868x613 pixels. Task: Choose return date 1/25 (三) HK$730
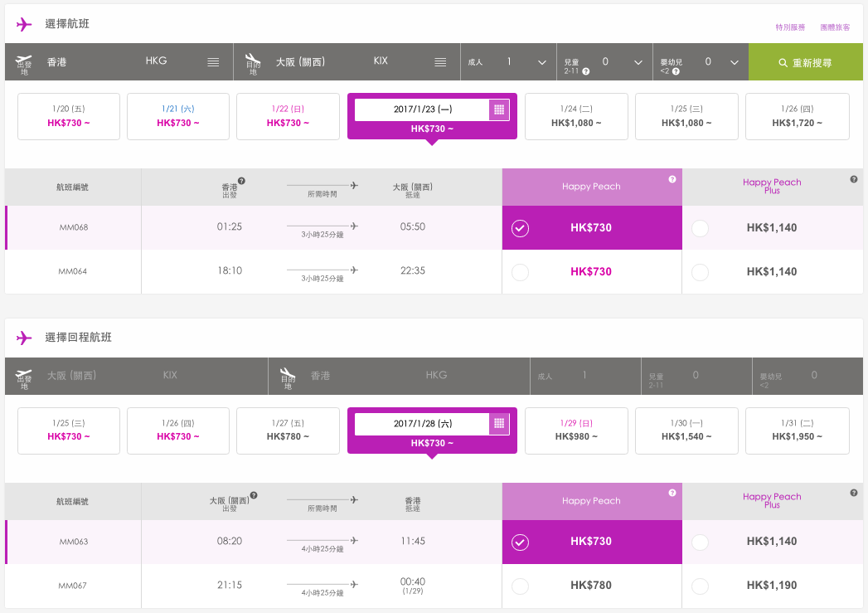[x=69, y=431]
